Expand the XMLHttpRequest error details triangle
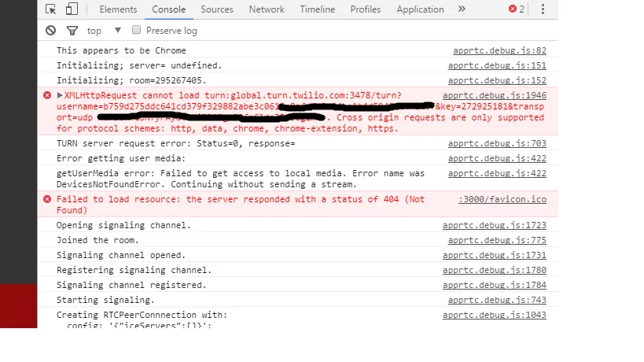 60,95
